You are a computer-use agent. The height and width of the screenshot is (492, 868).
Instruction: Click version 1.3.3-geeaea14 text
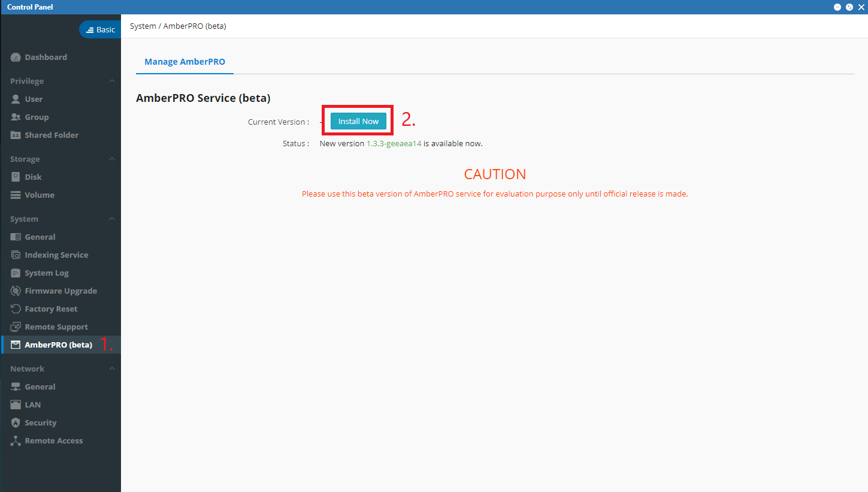coord(394,144)
